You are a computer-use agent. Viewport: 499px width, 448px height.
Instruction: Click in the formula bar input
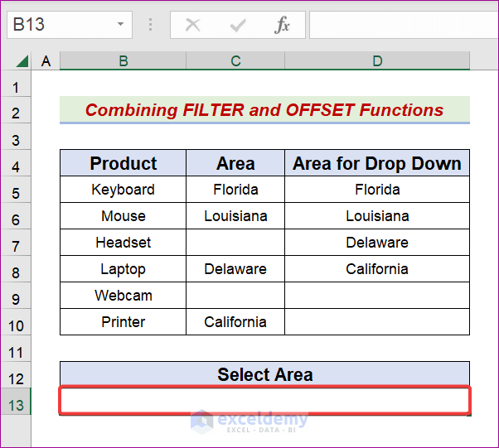pyautogui.click(x=402, y=25)
